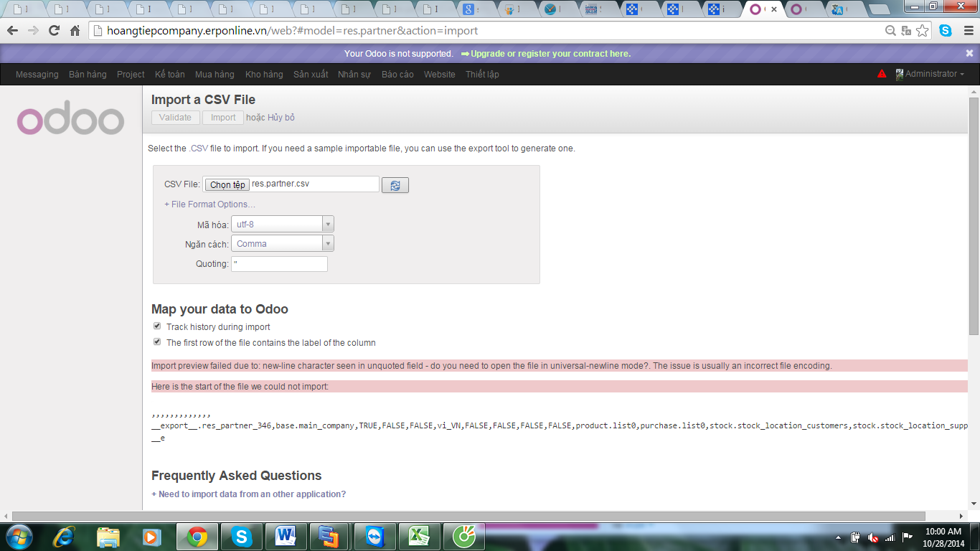Open the Sản xuất menu
980x551 pixels.
point(311,75)
